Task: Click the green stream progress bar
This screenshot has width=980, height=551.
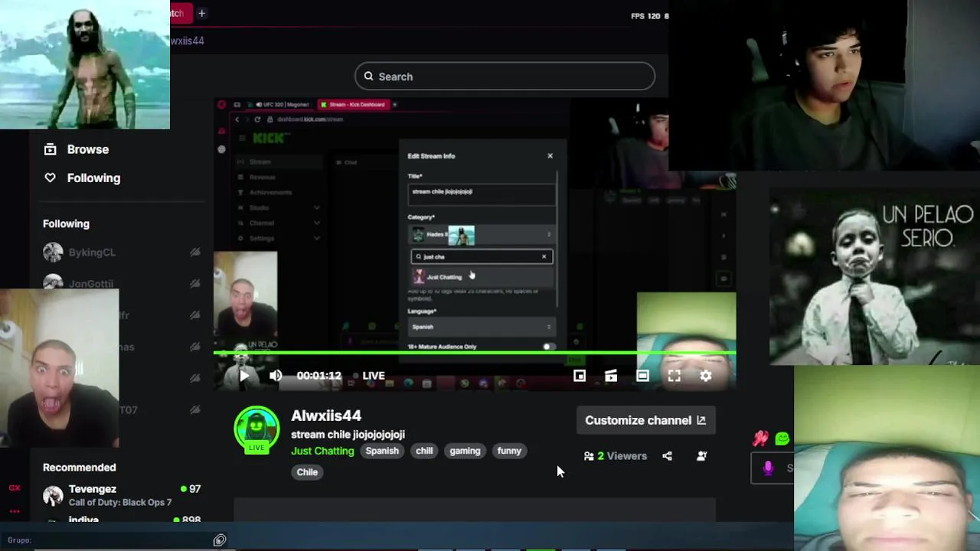Action: pos(475,353)
